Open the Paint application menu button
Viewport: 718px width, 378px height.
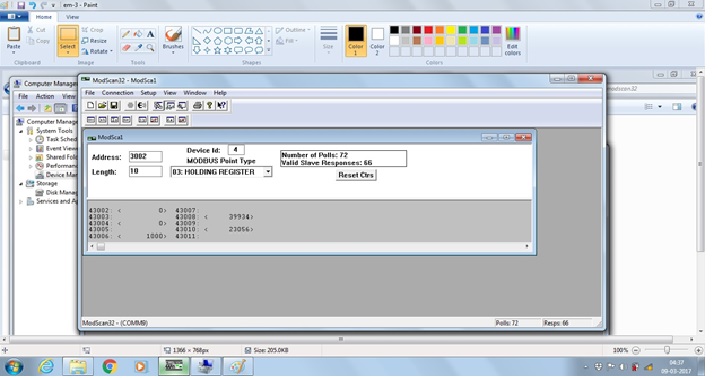[14, 16]
